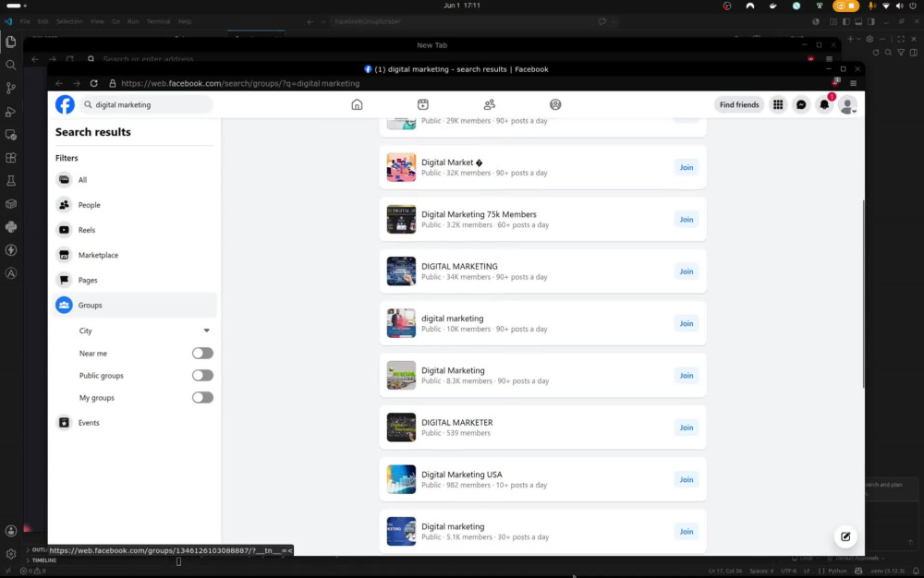Join the 8.3K members Digital Marketing group
924x578 pixels.
tap(687, 376)
